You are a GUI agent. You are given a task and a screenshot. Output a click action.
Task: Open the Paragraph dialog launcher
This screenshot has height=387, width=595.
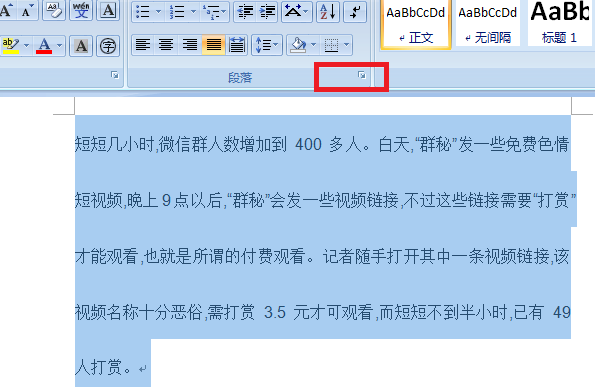click(x=362, y=76)
